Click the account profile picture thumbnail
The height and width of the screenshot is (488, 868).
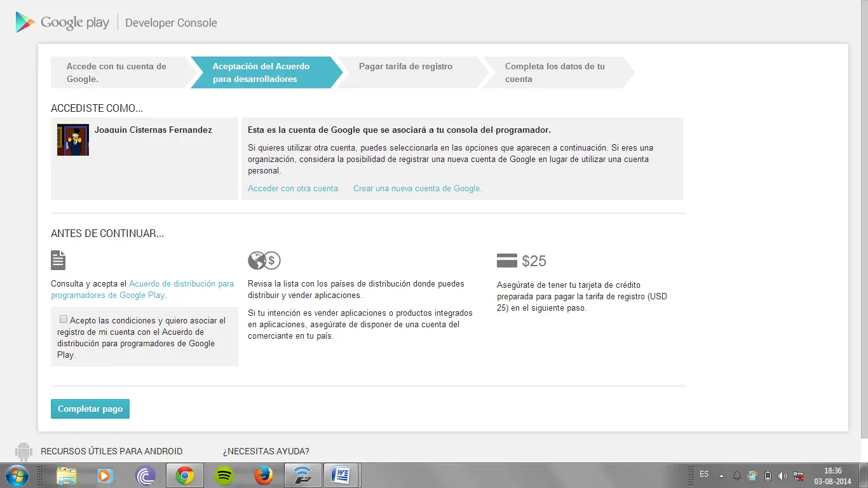coord(73,140)
